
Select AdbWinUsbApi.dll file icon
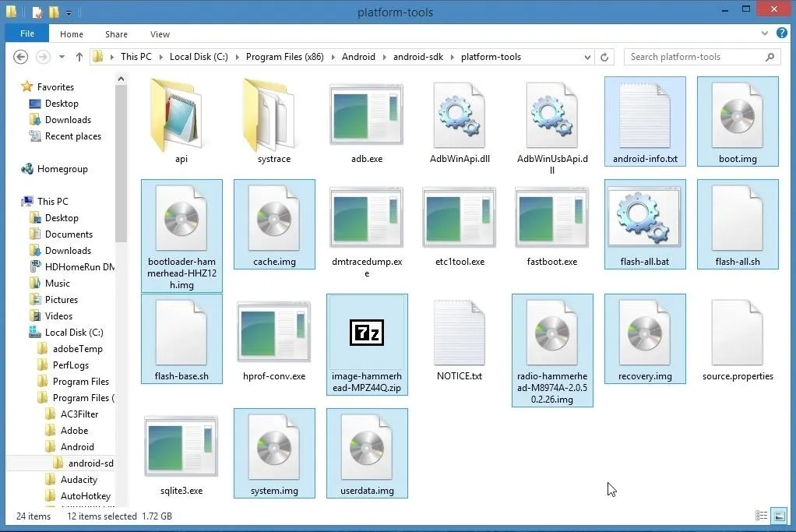click(551, 116)
